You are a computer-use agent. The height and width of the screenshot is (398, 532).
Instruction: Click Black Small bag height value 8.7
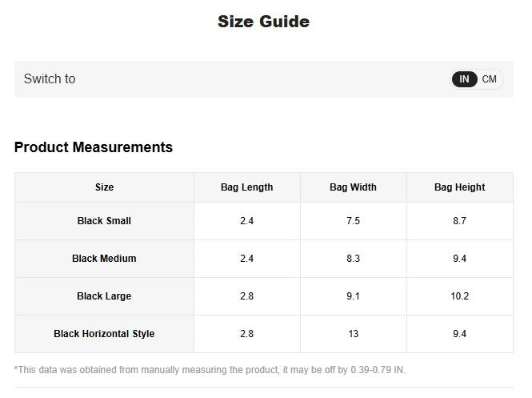(459, 221)
